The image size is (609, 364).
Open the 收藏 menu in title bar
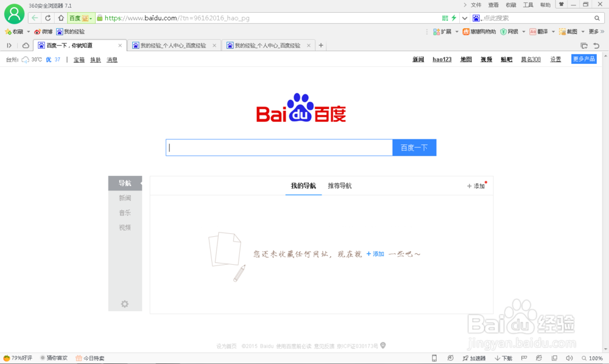[511, 5]
